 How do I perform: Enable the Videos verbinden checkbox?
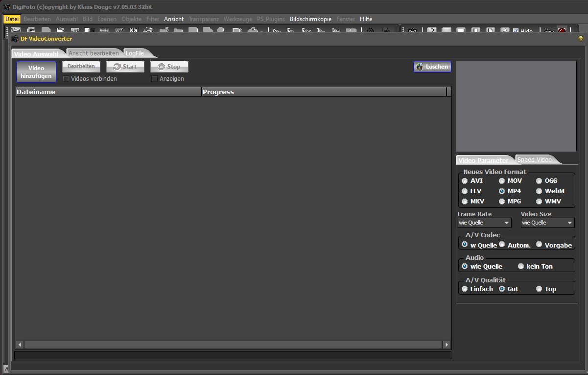[x=66, y=79]
